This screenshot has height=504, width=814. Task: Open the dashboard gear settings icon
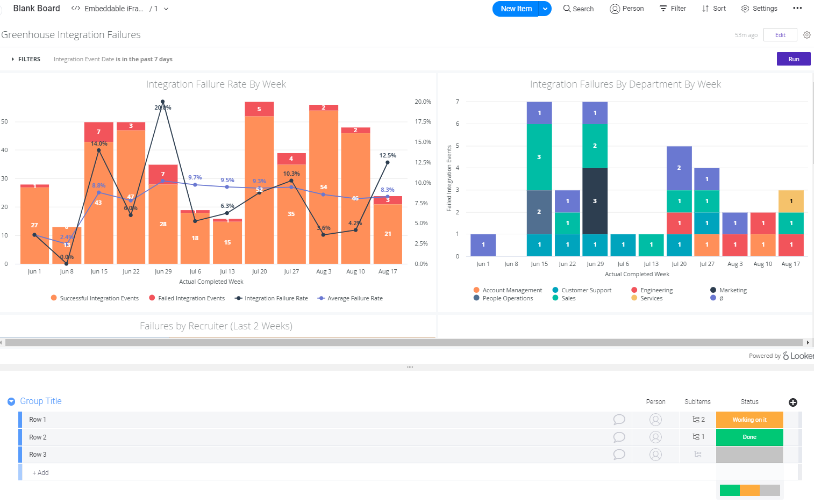click(x=806, y=35)
